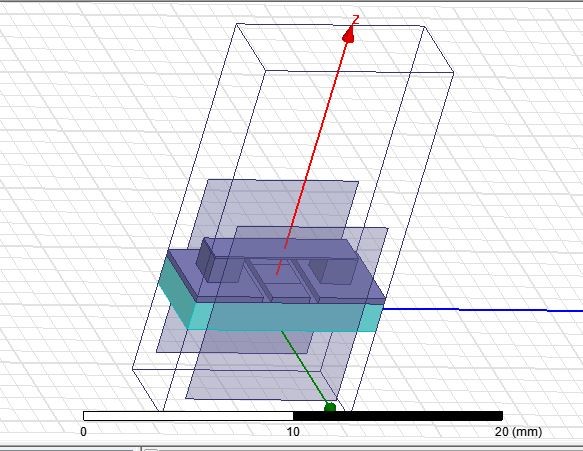This screenshot has width=583, height=451.
Task: Click the green axis endpoint dot
Action: pyautogui.click(x=330, y=408)
